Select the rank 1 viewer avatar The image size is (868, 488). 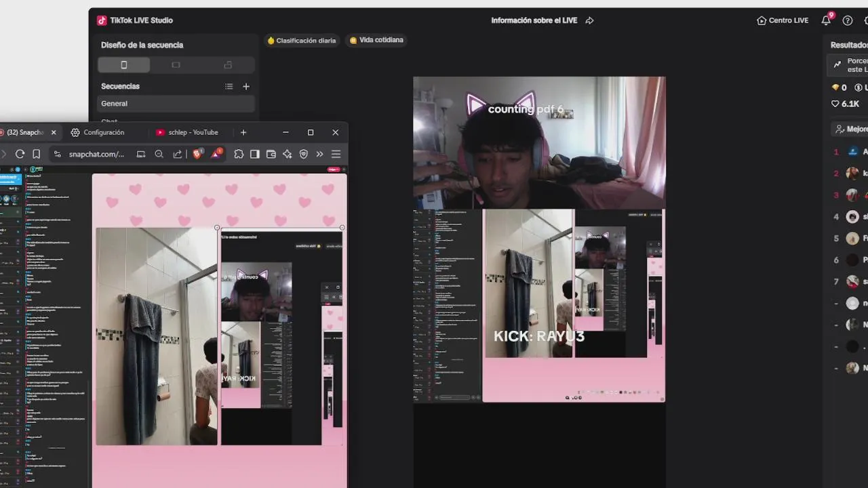pyautogui.click(x=852, y=152)
